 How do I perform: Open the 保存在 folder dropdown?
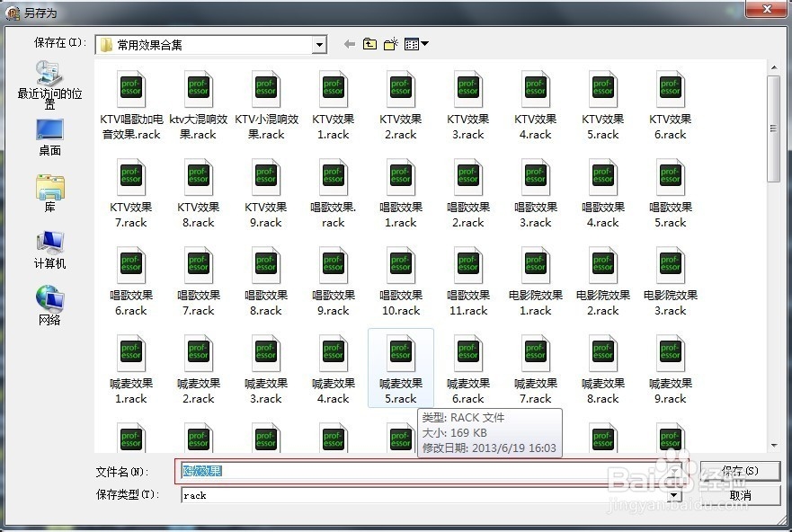[319, 44]
